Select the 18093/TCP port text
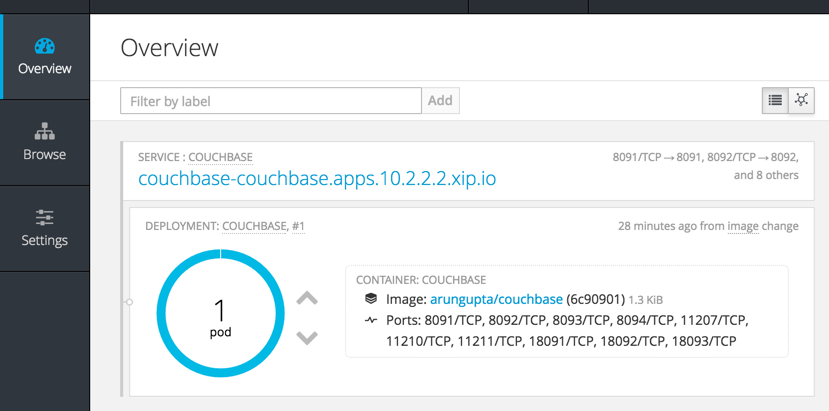The image size is (829, 411). pyautogui.click(x=704, y=341)
